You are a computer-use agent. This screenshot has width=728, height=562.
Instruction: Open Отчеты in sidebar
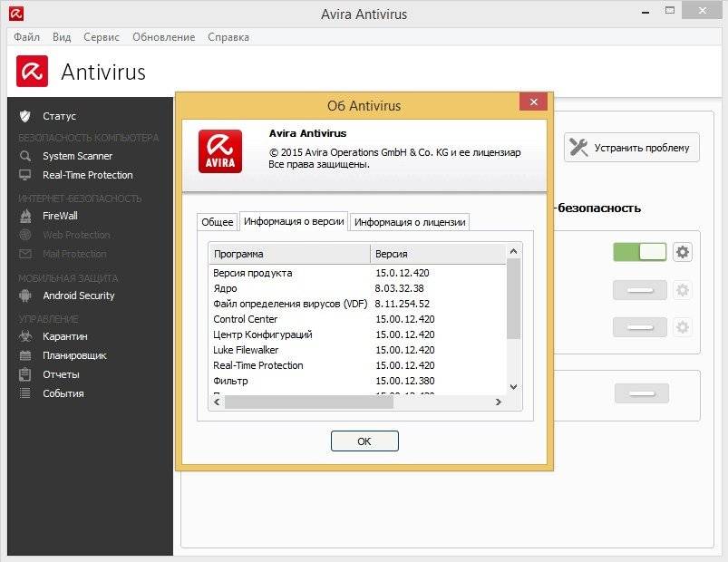pos(61,374)
